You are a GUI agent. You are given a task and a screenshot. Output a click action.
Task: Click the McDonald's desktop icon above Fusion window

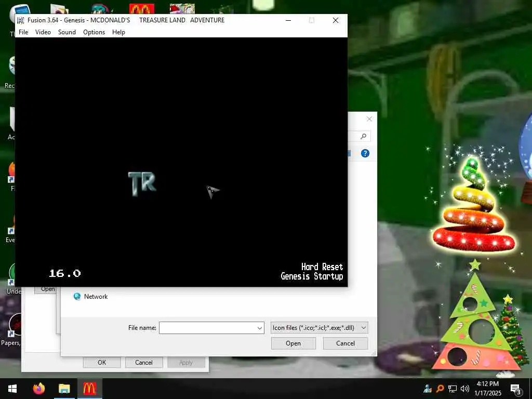tap(141, 9)
